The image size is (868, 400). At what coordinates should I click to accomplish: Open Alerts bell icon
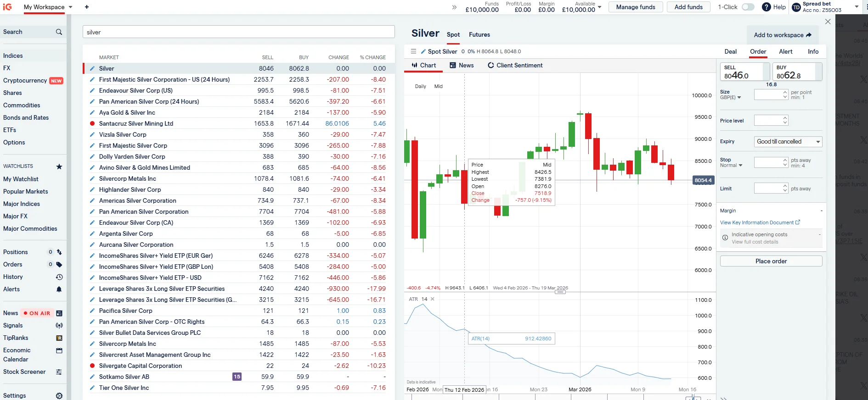pyautogui.click(x=59, y=289)
